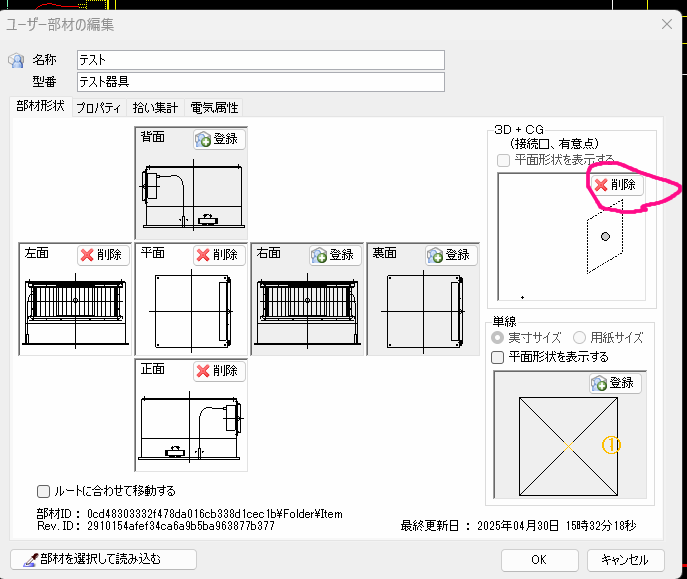Select the 実寸サイズ radio button
Viewport: 687px width, 579px height.
pyautogui.click(x=498, y=338)
